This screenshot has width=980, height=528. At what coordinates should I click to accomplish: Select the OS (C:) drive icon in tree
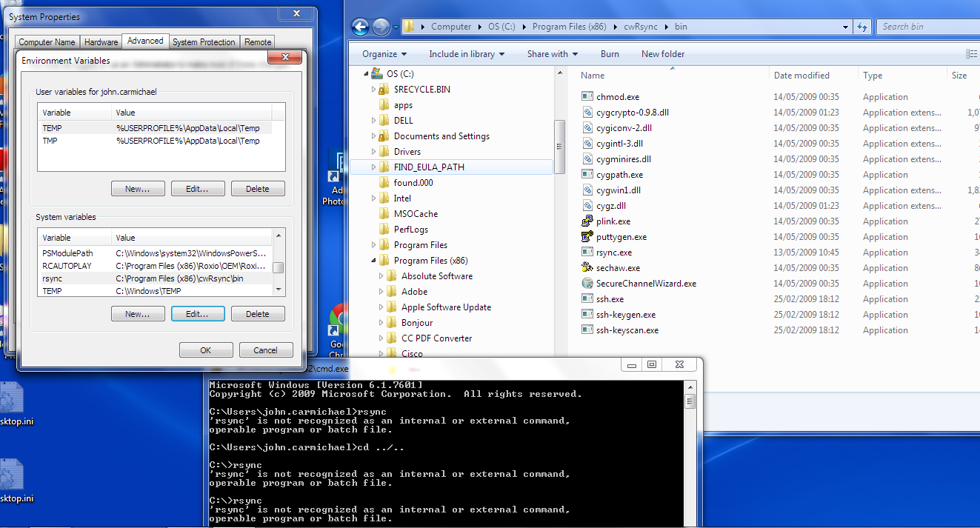[x=377, y=74]
